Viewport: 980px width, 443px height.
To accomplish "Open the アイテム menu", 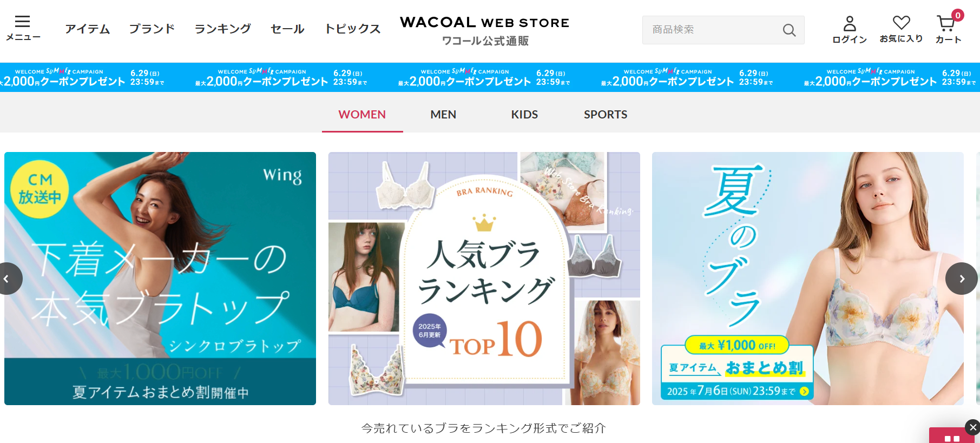I will point(87,29).
